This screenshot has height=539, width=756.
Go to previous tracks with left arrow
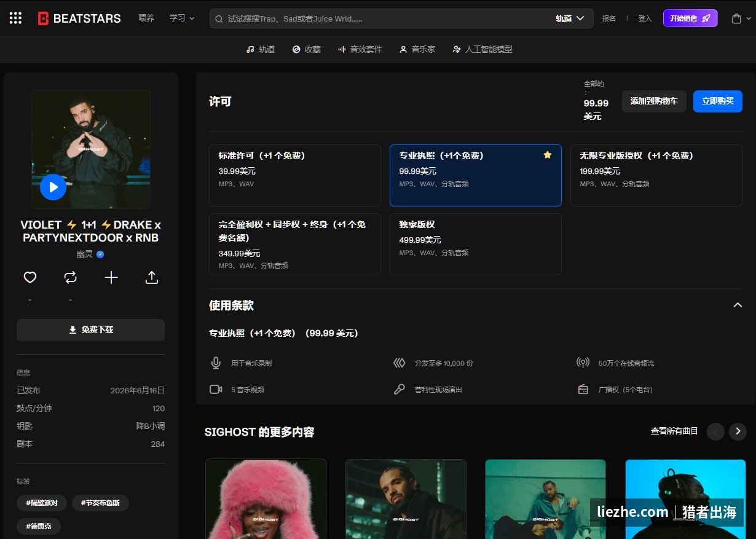tap(715, 431)
